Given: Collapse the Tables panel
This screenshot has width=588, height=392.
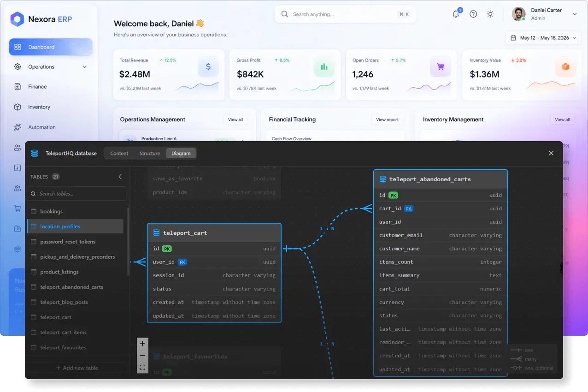Looking at the screenshot, I should [x=120, y=177].
